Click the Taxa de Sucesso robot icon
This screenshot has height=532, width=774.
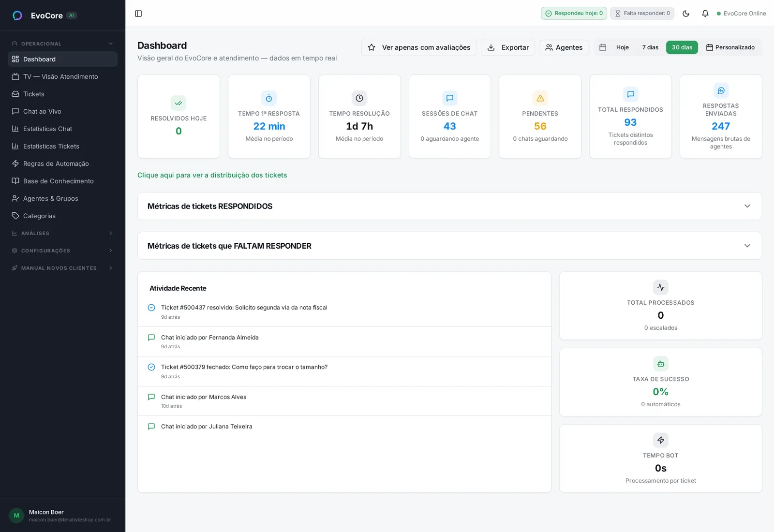tap(661, 364)
